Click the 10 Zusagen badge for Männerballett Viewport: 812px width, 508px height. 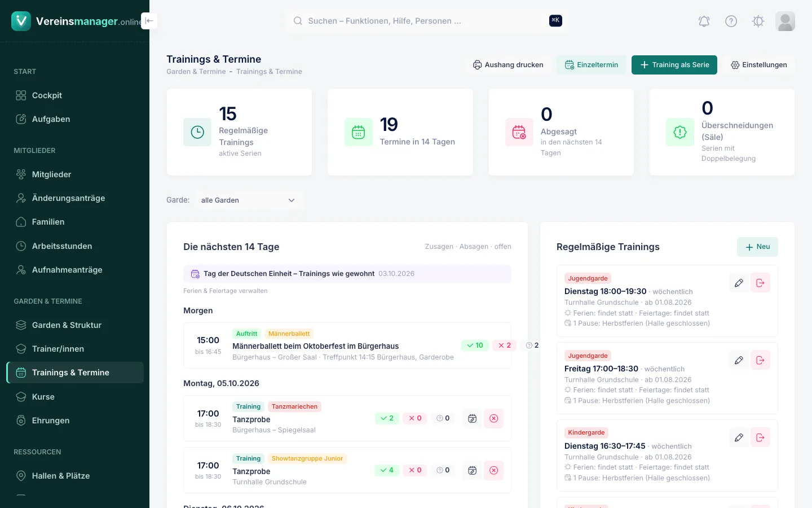(x=475, y=345)
